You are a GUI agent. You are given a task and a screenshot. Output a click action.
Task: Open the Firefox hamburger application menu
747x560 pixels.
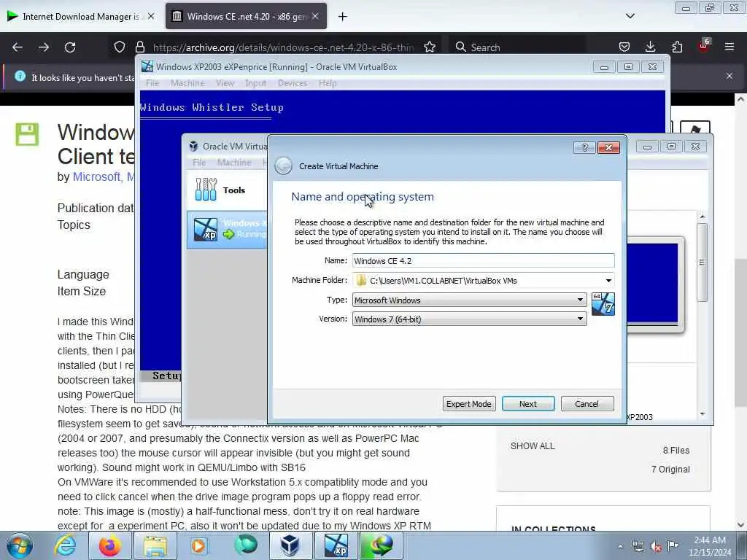tap(729, 47)
